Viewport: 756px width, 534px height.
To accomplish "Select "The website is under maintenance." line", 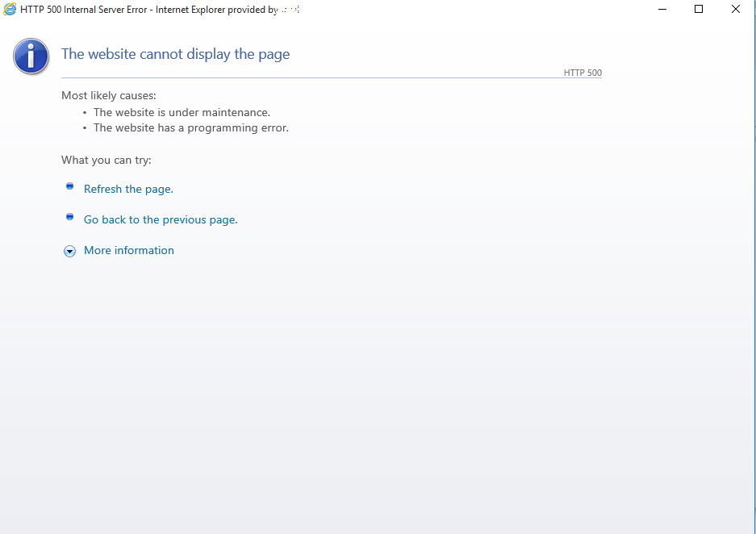I will tap(182, 113).
